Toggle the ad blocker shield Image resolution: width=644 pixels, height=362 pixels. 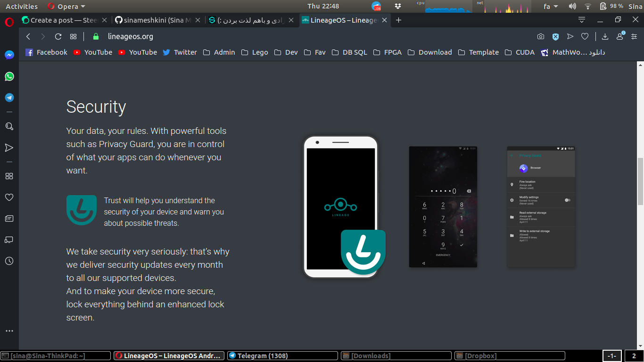point(555,36)
